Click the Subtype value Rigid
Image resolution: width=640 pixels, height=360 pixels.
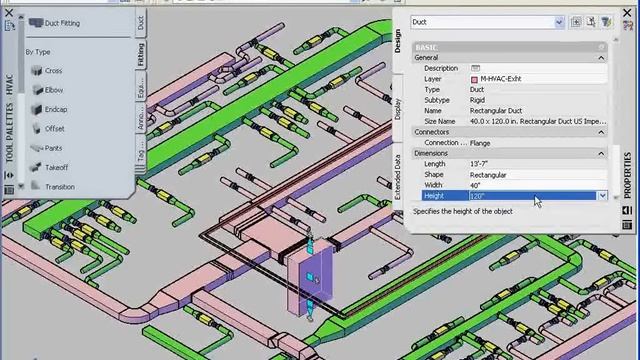477,100
